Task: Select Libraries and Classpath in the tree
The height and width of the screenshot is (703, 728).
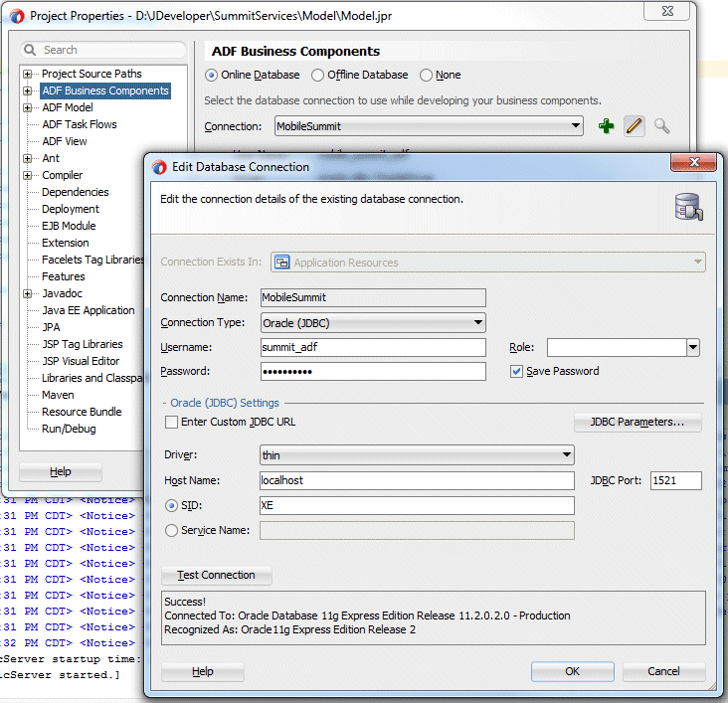Action: 91,378
